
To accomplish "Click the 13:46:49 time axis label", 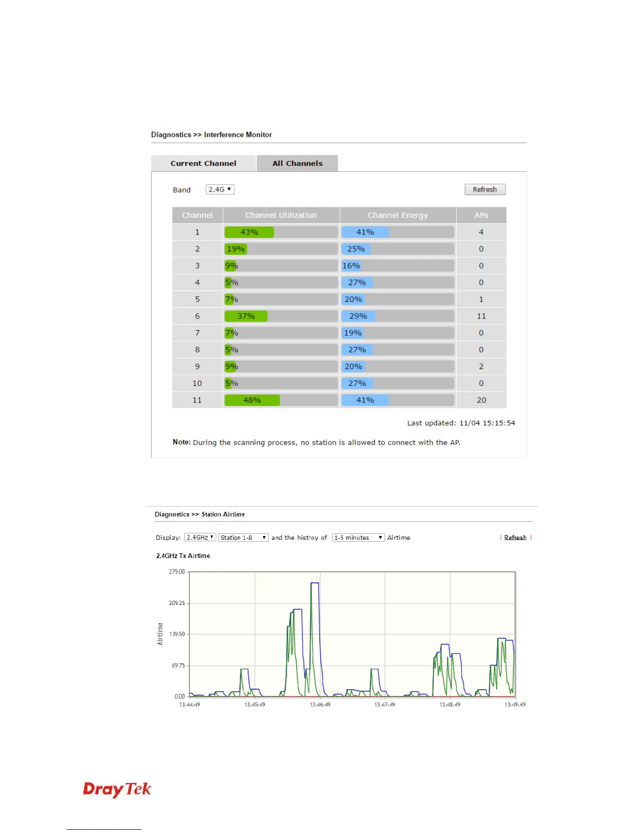I will pyautogui.click(x=320, y=704).
